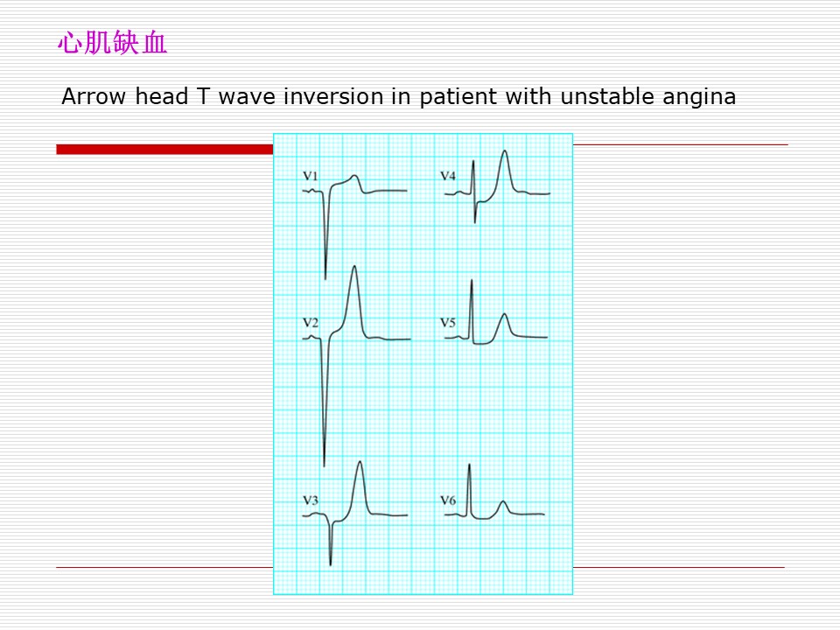Select the Arrow head T wave caption text

tap(399, 96)
